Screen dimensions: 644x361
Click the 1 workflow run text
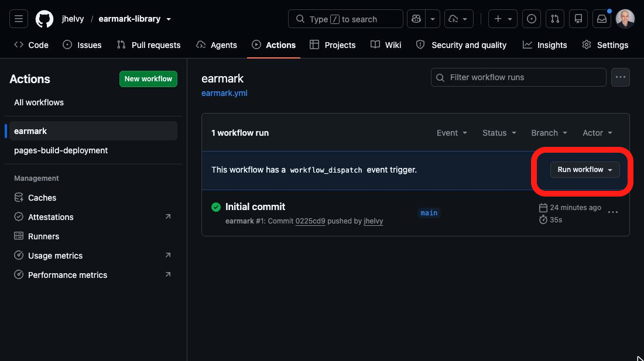coord(240,133)
